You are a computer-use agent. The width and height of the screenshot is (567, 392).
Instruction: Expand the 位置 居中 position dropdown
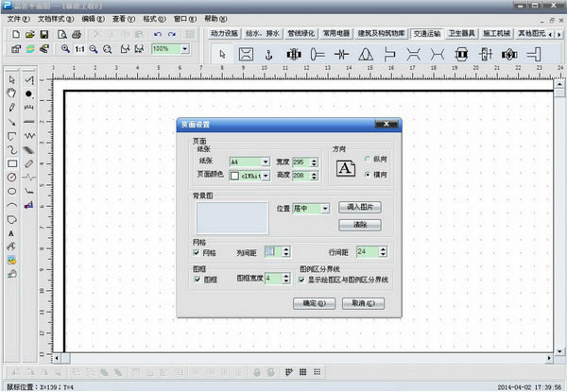click(324, 208)
